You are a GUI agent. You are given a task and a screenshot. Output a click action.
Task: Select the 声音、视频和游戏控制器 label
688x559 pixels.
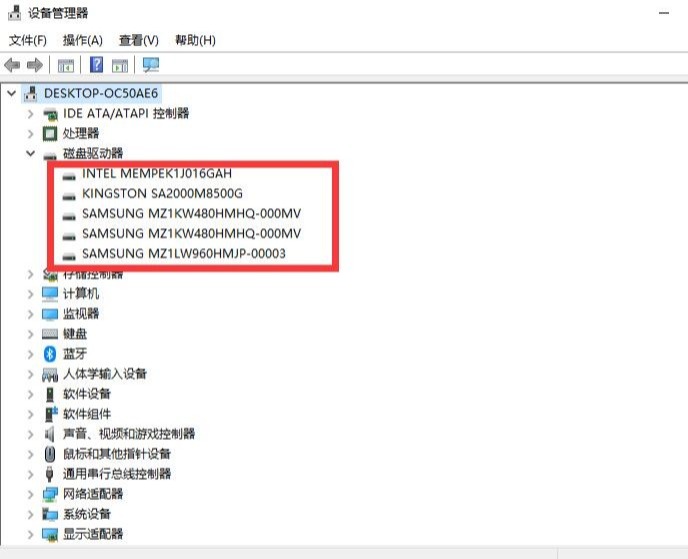pyautogui.click(x=129, y=434)
